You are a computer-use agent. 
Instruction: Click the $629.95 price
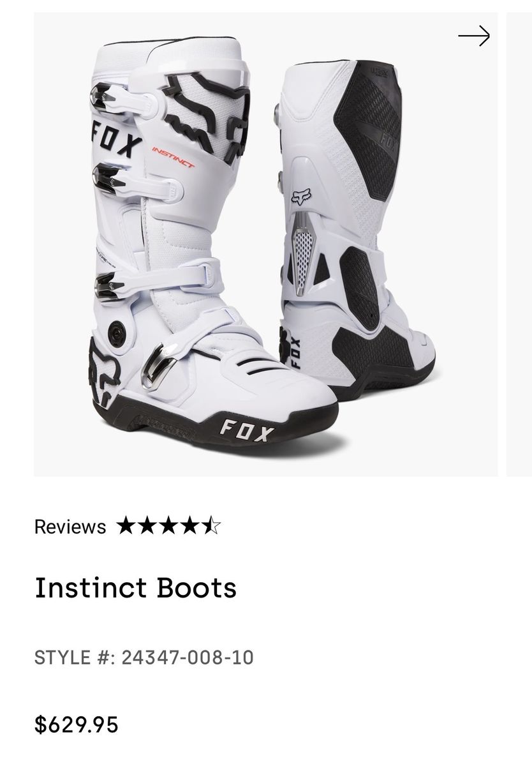[x=77, y=725]
